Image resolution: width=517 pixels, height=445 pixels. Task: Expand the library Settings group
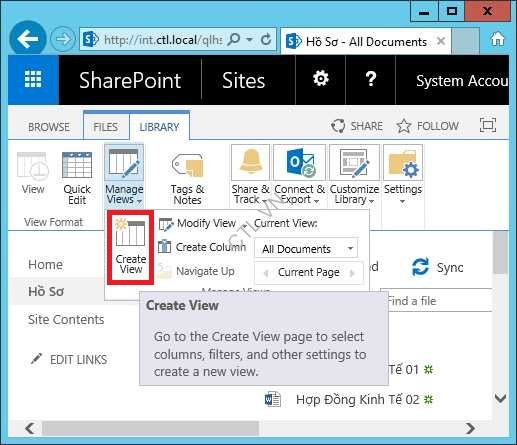[403, 175]
